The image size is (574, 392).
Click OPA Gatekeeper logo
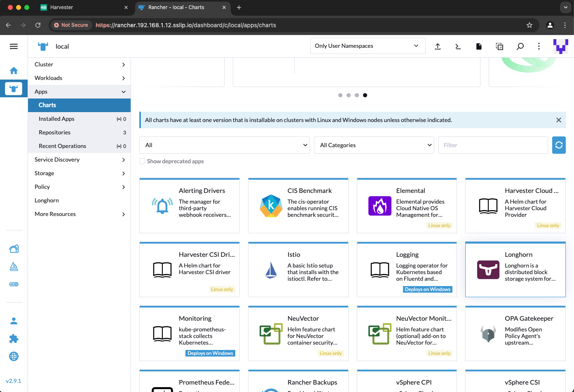[488, 333]
